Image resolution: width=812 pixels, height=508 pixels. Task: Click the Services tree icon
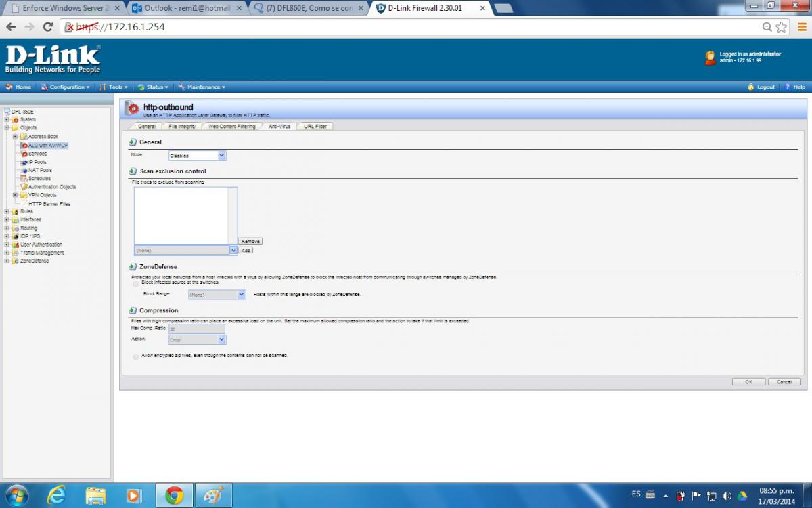(24, 154)
